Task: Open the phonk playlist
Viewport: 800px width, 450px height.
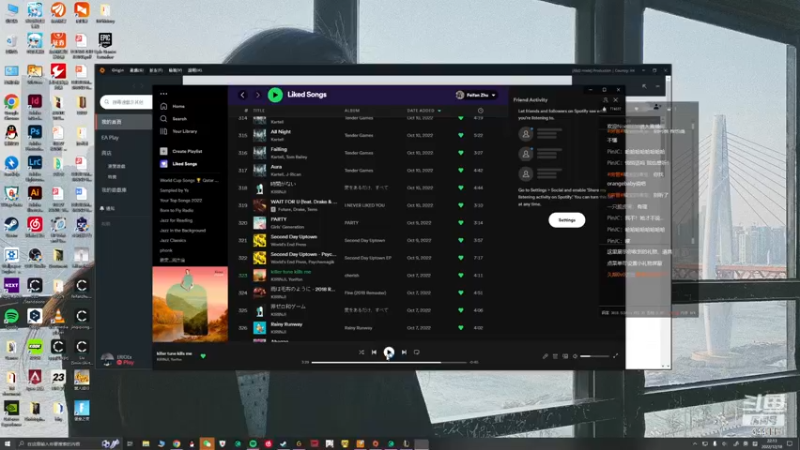Action: [x=166, y=251]
